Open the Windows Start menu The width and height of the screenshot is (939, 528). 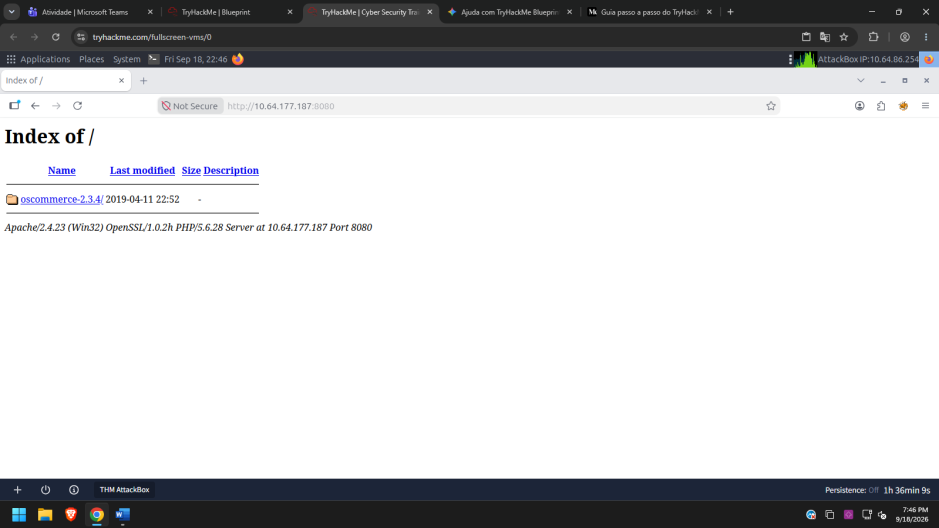(x=19, y=515)
